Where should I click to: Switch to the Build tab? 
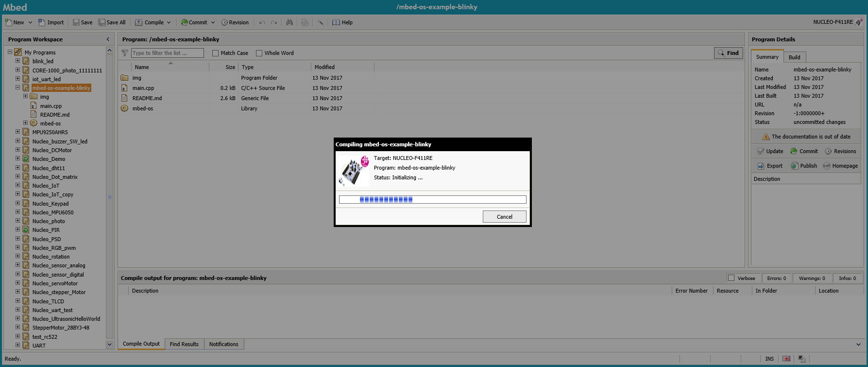pos(794,57)
